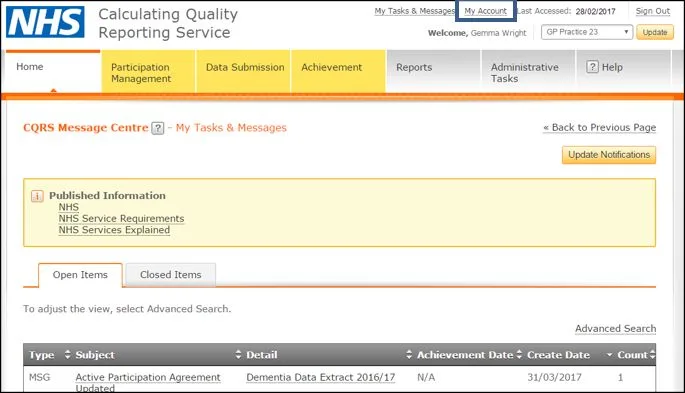Image resolution: width=685 pixels, height=393 pixels.
Task: Click the Detail column header
Action: coord(262,355)
